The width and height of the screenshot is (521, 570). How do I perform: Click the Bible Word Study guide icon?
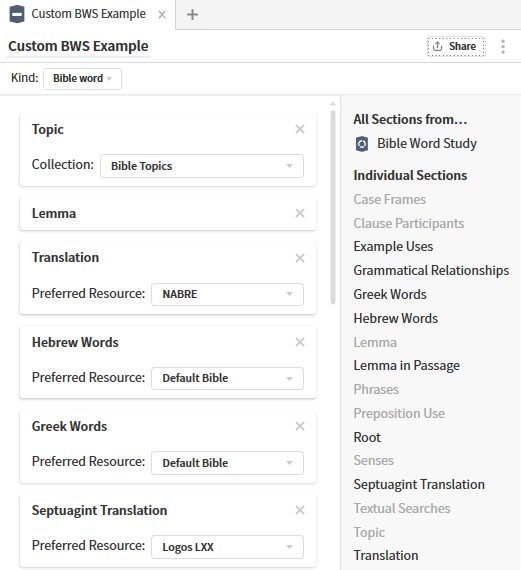coord(362,144)
